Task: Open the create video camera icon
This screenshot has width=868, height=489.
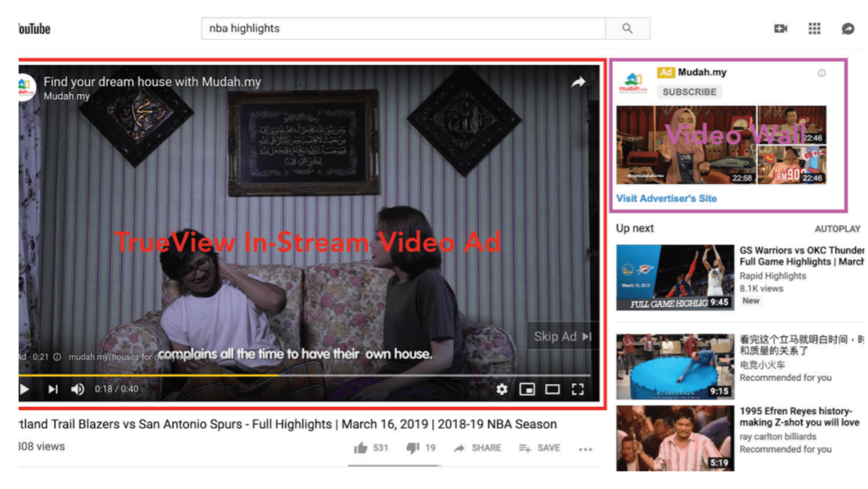Action: 781,28
